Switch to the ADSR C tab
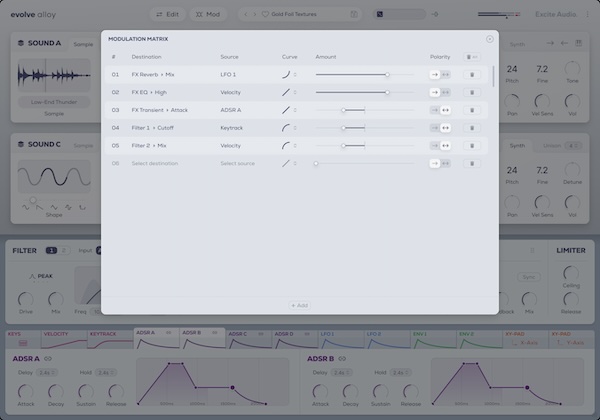600x420 pixels. click(x=249, y=339)
